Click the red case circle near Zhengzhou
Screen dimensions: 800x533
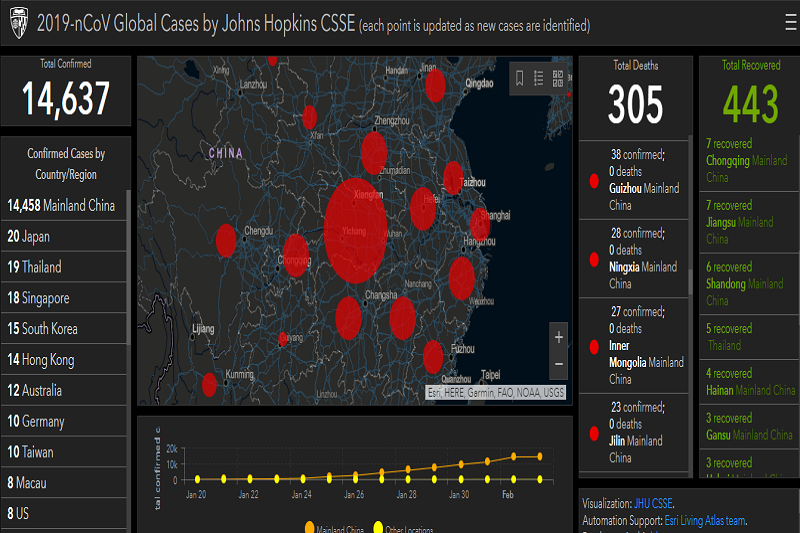click(374, 153)
